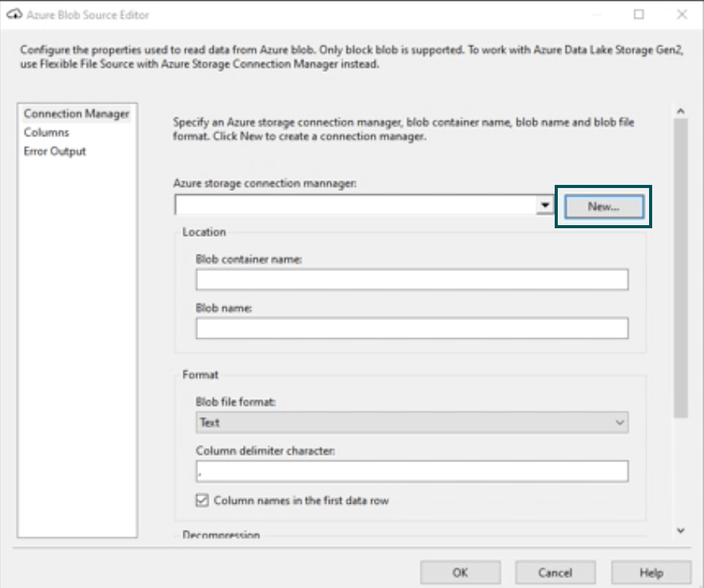Screen dimensions: 704x588
Task: Click the 'Location' group label
Action: (x=203, y=232)
